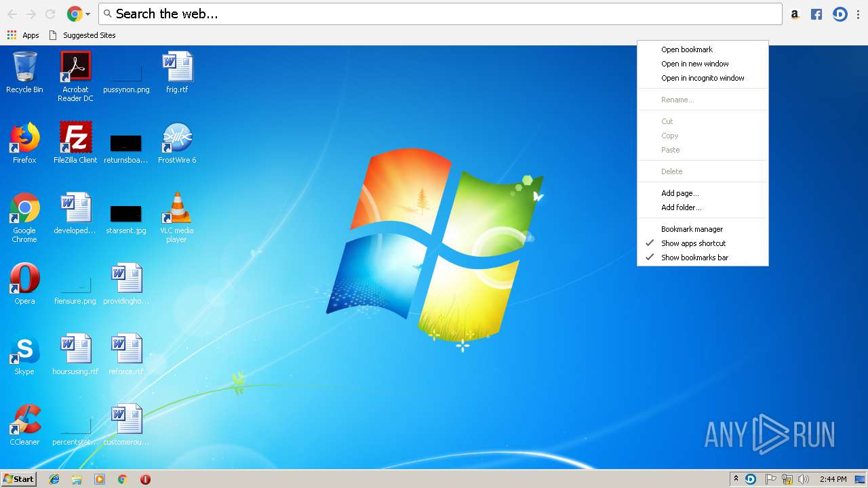Image resolution: width=868 pixels, height=488 pixels.
Task: Choose Open bookmark from context menu
Action: click(x=703, y=49)
